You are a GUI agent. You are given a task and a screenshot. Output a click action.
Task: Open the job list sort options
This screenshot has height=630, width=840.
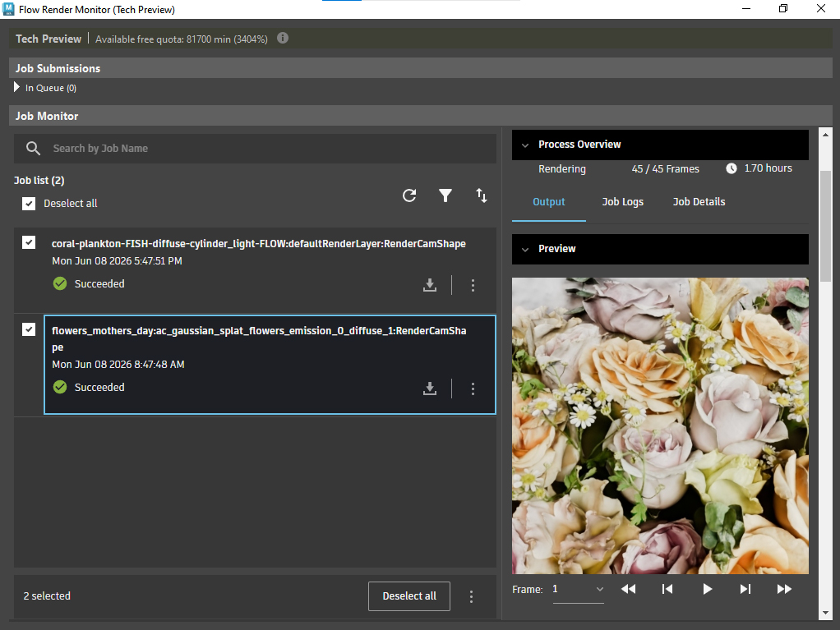click(x=482, y=195)
